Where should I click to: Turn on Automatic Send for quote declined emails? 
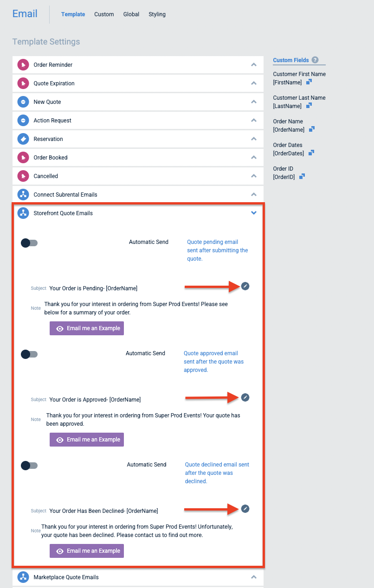(x=29, y=465)
